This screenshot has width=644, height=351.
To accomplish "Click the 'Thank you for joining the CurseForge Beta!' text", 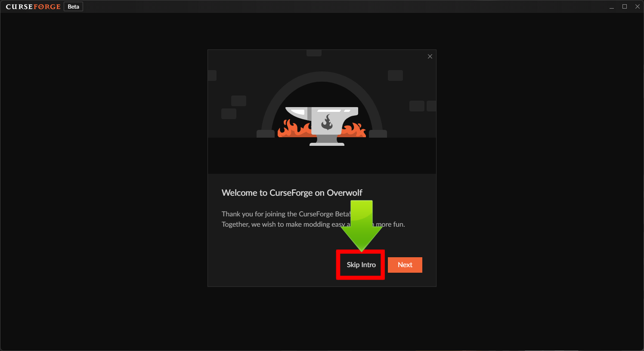I will coord(286,214).
